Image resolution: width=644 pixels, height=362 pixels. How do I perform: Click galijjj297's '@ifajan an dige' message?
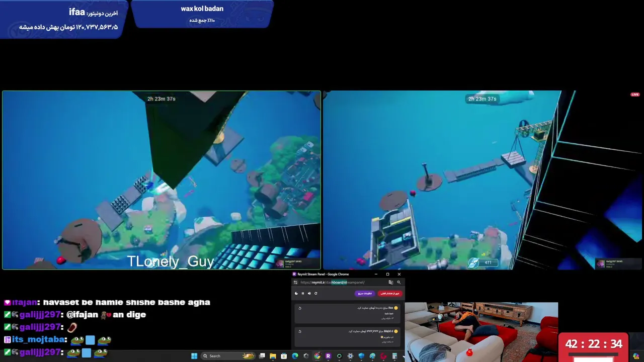(x=75, y=315)
